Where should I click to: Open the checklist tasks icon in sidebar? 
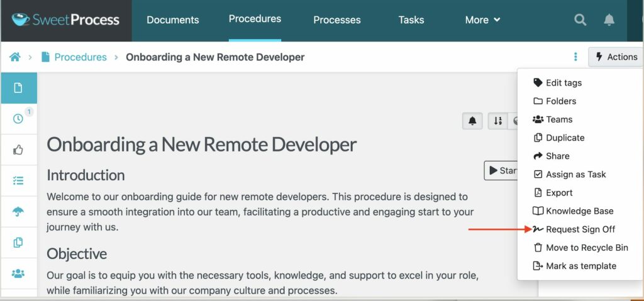[18, 180]
